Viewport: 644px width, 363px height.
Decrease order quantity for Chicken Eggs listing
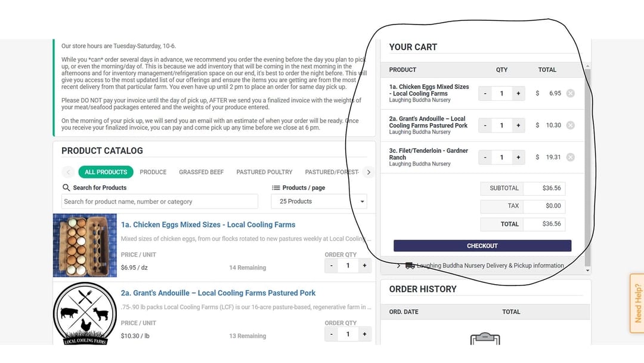pos(332,266)
